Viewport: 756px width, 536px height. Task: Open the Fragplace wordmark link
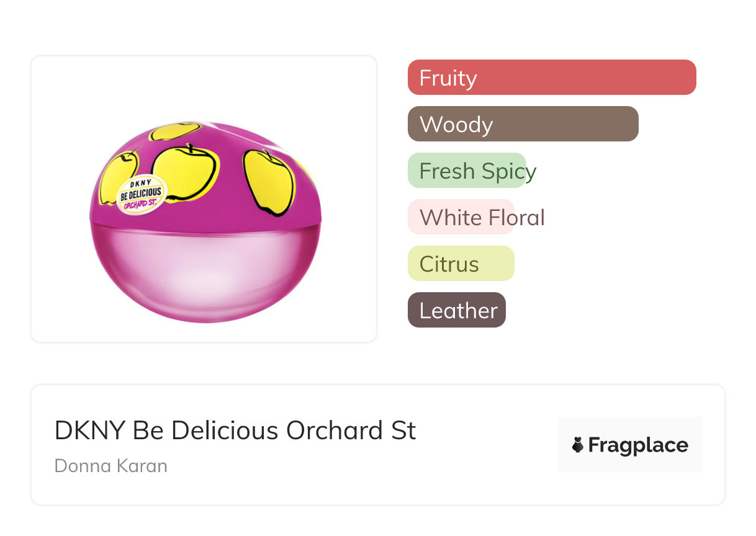point(638,445)
